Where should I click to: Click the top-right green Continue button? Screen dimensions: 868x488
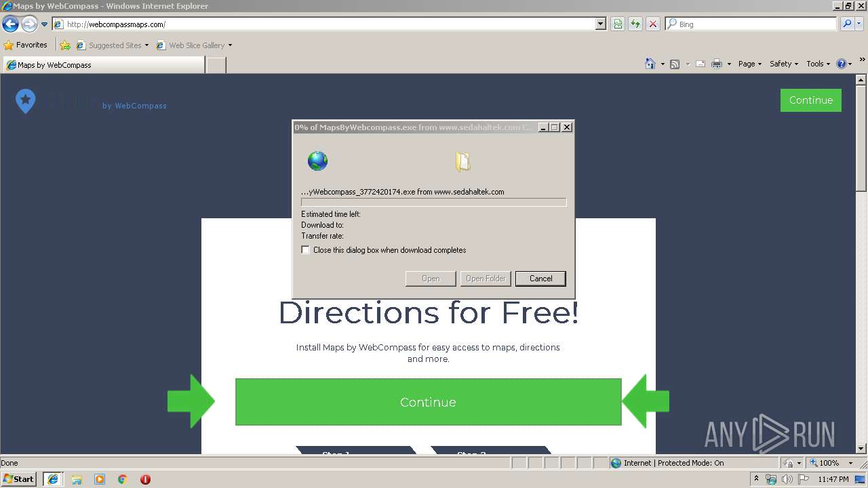[811, 100]
